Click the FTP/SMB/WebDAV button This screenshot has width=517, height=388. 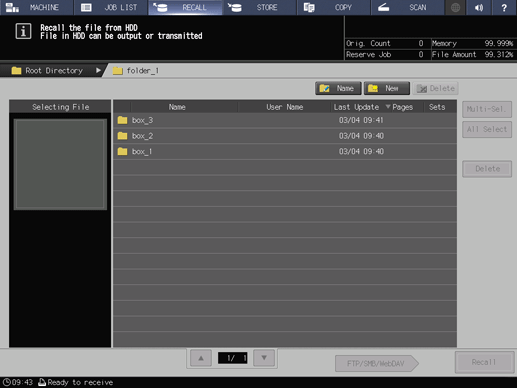[376, 363]
